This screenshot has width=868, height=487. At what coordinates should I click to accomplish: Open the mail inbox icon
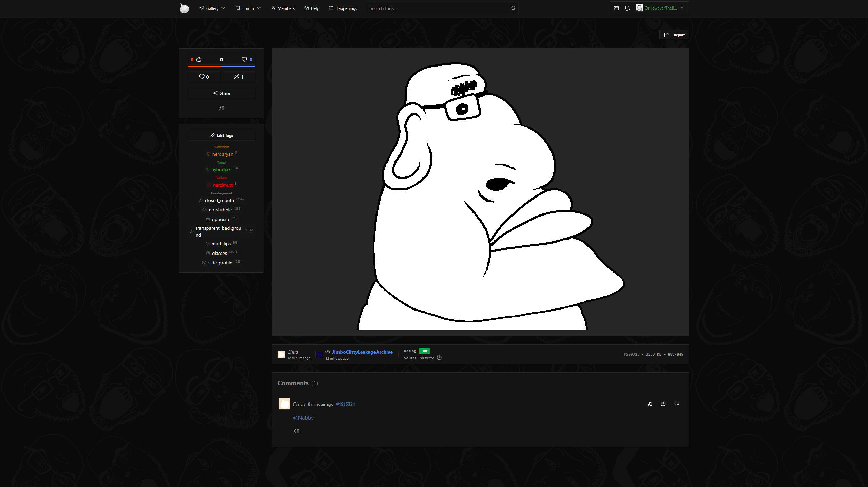coord(616,8)
